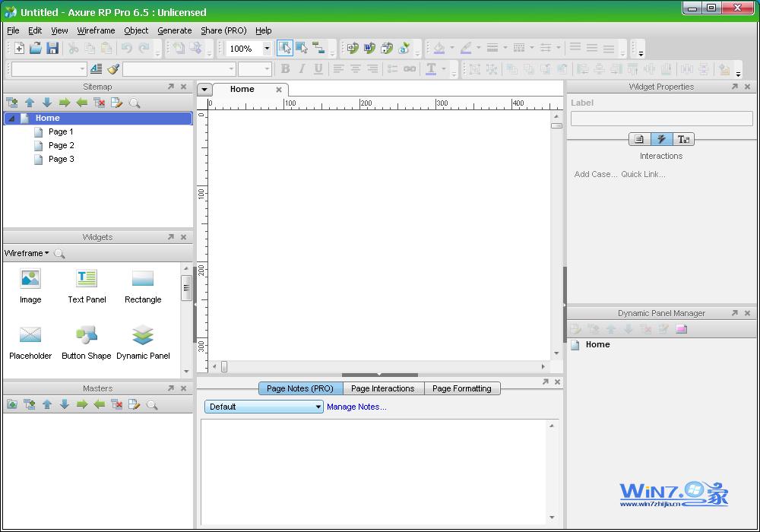
Task: Add a new master in the Masters pane
Action: click(30, 404)
